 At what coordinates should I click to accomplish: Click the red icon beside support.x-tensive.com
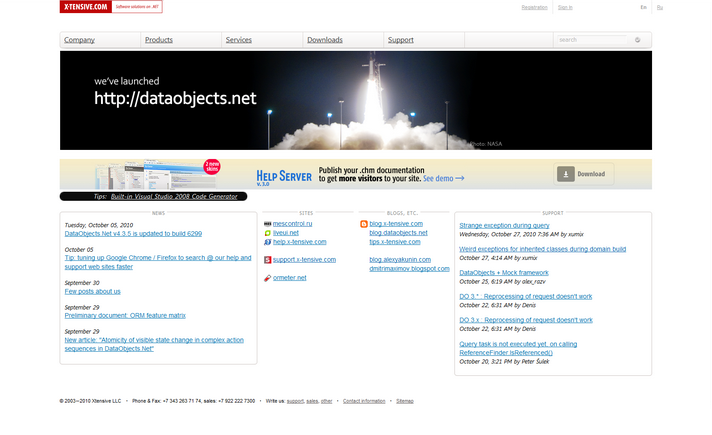[x=267, y=260]
